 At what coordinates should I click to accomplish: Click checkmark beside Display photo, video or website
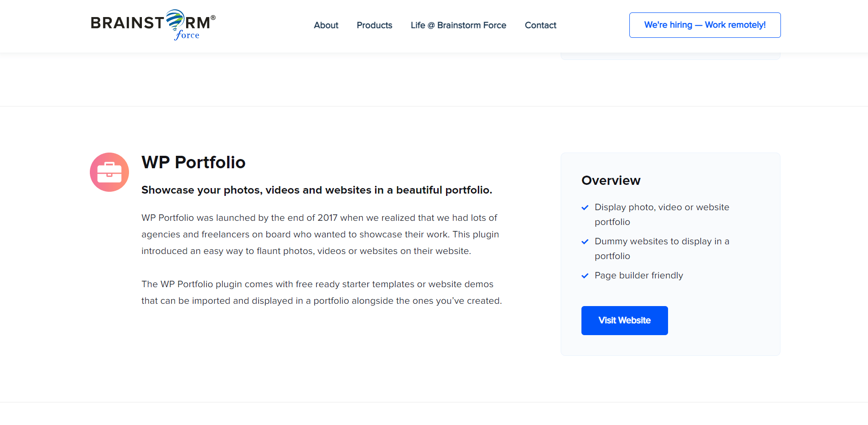click(585, 207)
